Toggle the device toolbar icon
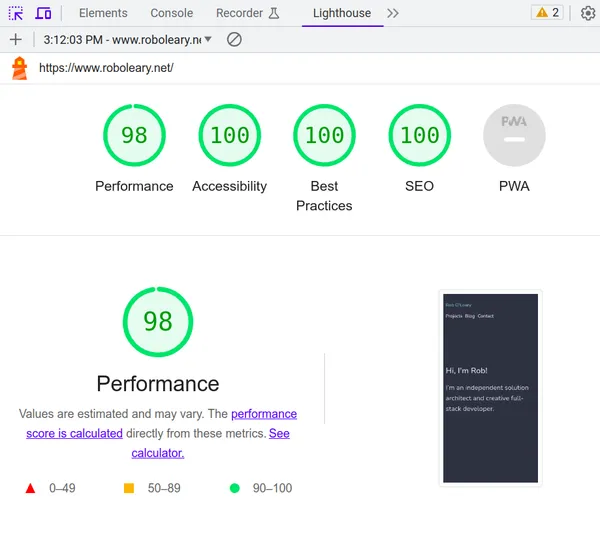This screenshot has width=600, height=533. point(43,13)
